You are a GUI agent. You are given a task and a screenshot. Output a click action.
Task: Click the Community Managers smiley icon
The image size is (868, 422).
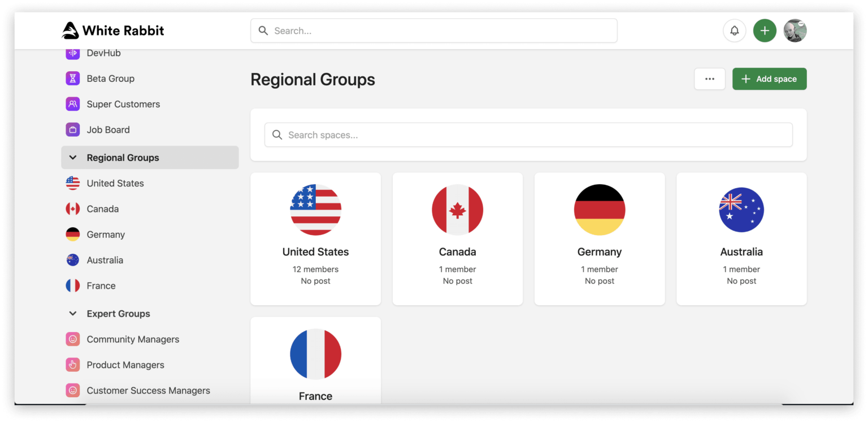pyautogui.click(x=72, y=340)
